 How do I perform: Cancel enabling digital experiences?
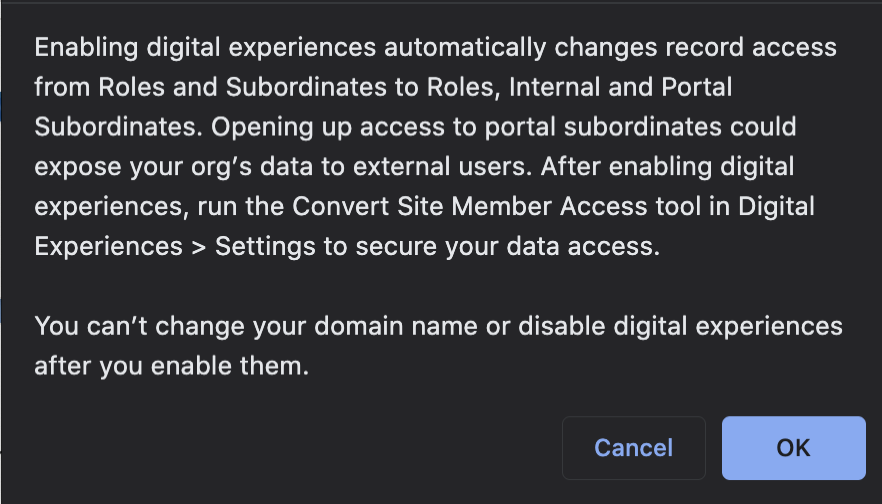pos(633,447)
